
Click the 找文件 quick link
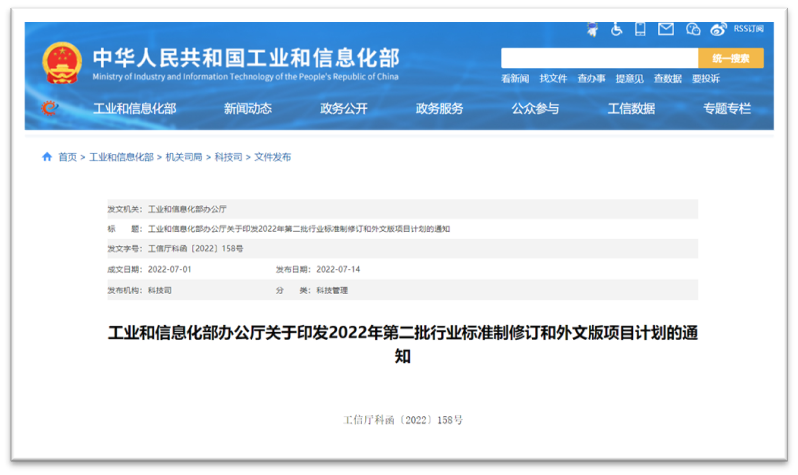coord(553,78)
